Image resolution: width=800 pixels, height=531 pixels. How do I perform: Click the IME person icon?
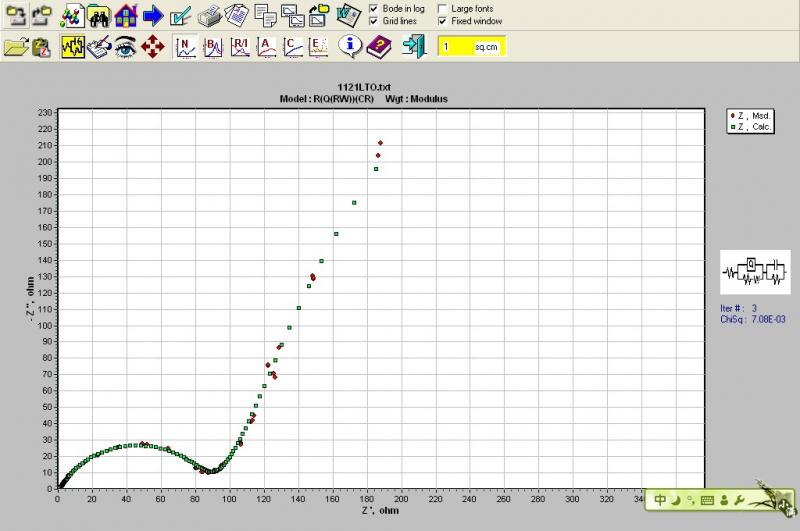tap(724, 500)
